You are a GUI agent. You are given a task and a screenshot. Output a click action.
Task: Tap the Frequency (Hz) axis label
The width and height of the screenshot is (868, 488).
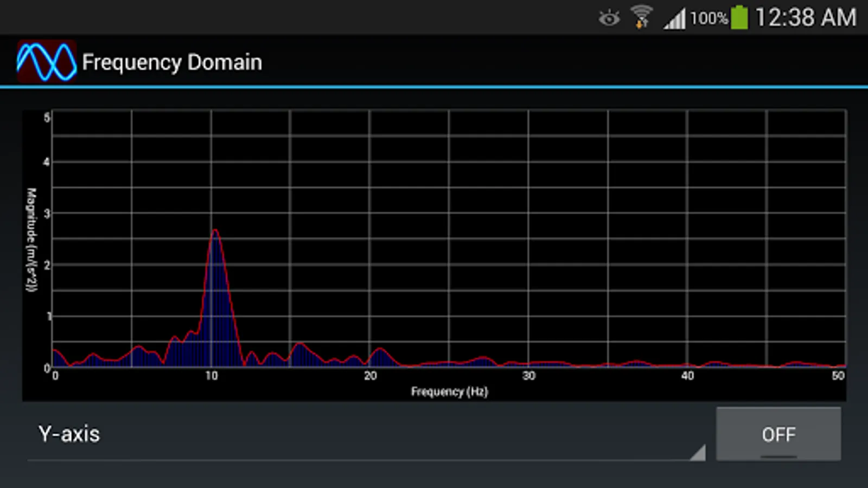[x=449, y=391]
